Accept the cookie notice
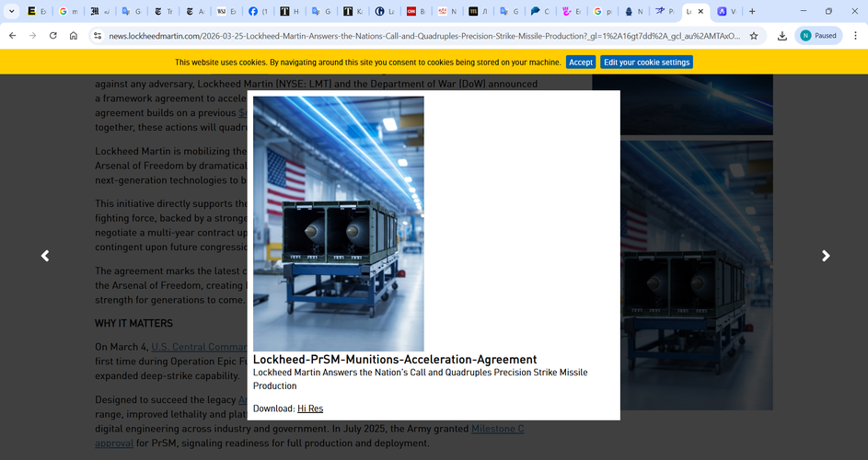Screen dimensions: 868x460 pyautogui.click(x=581, y=62)
